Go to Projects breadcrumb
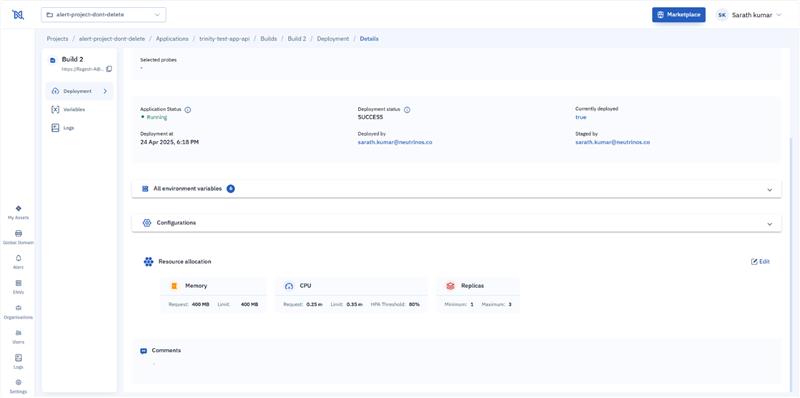 click(57, 39)
